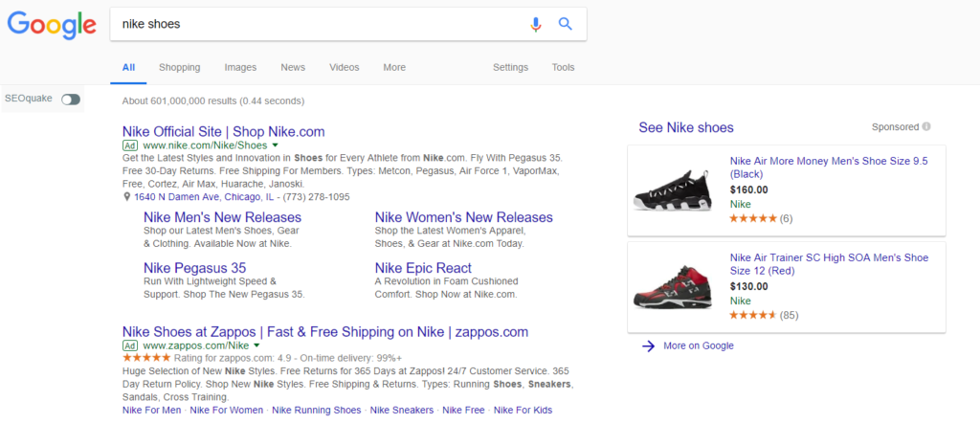Open search Tools
Image resolution: width=980 pixels, height=423 pixels.
[563, 68]
